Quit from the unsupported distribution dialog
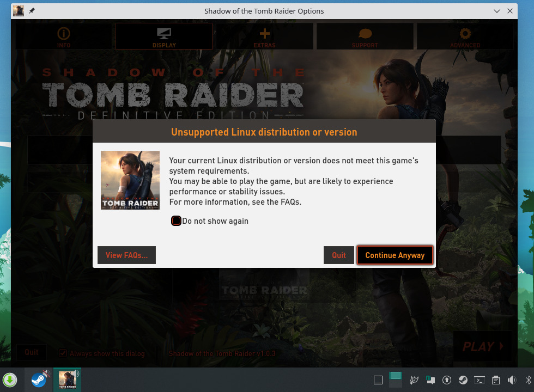Screen dimensions: 534x392 [339, 255]
